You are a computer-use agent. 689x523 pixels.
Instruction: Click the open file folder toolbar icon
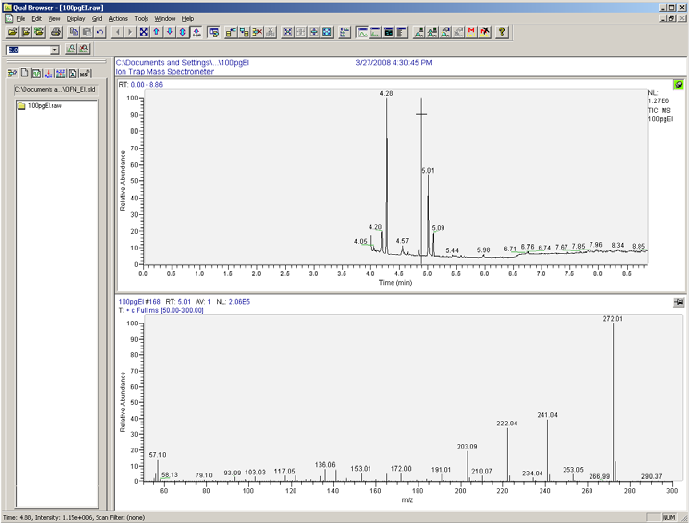pos(13,32)
